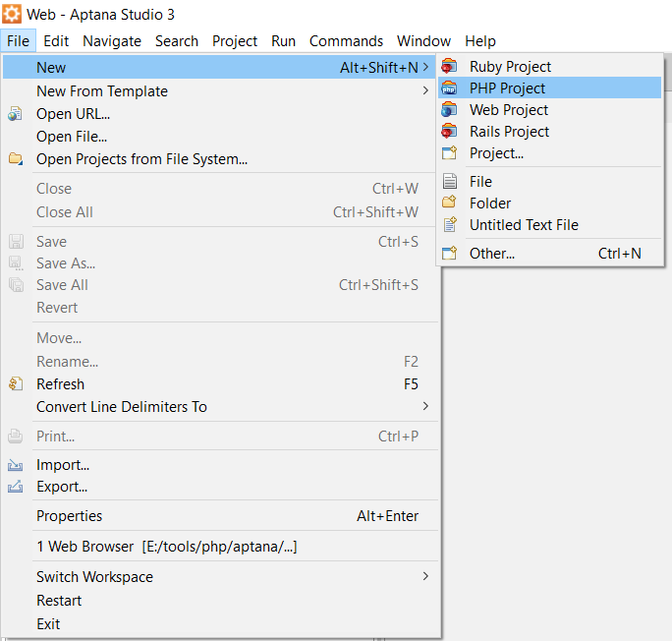Expand the New submenu arrow

coord(425,67)
